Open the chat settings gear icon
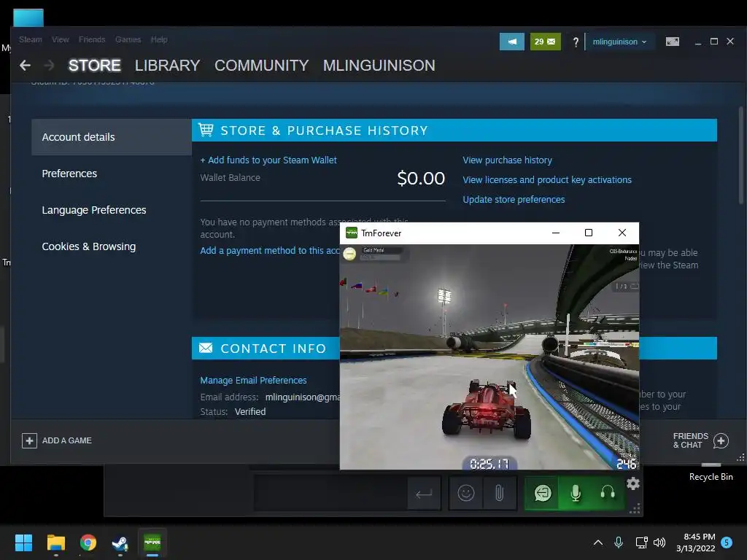Screen dimensions: 747x560 [x=633, y=484]
